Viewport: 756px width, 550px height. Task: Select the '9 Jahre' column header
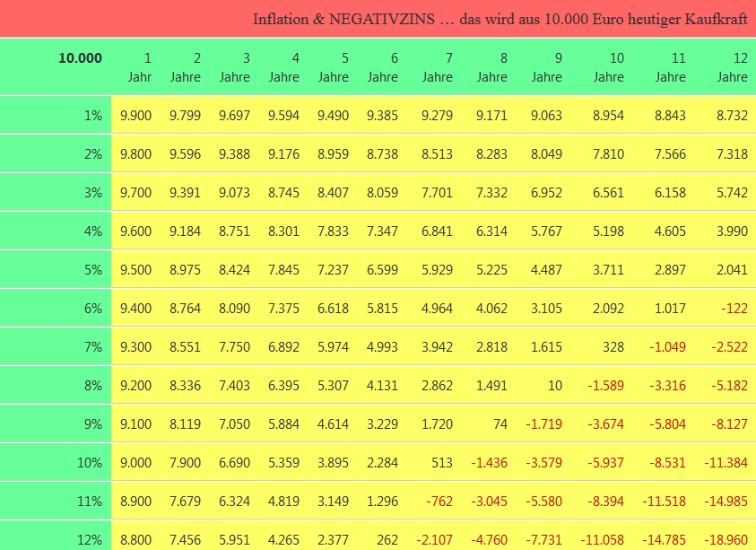pos(547,67)
